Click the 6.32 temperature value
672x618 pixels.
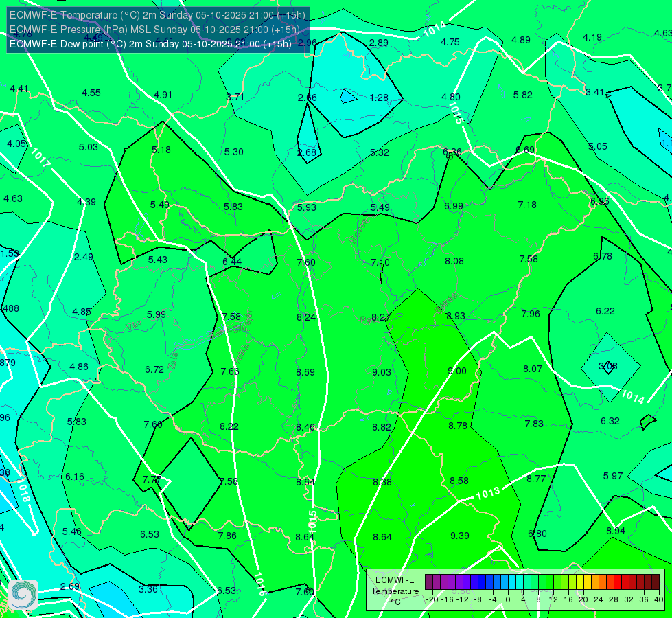(610, 421)
